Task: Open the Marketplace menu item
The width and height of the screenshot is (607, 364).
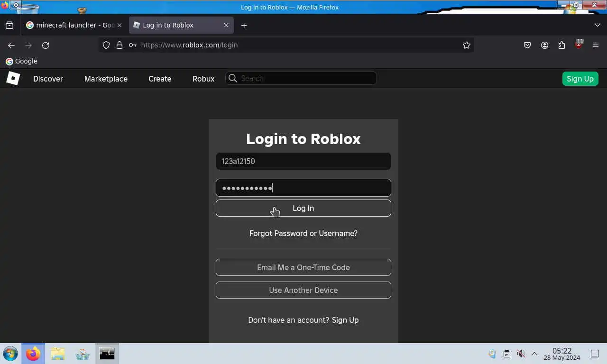Action: 106,79
